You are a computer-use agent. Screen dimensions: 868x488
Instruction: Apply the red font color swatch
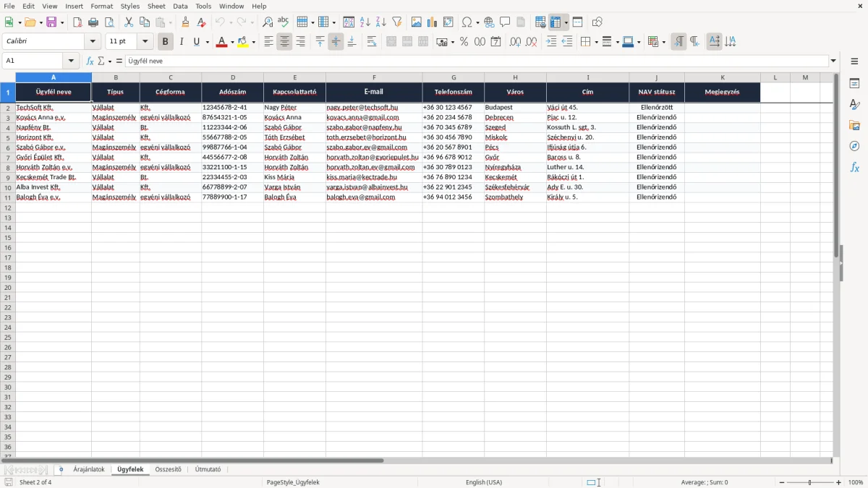point(222,42)
